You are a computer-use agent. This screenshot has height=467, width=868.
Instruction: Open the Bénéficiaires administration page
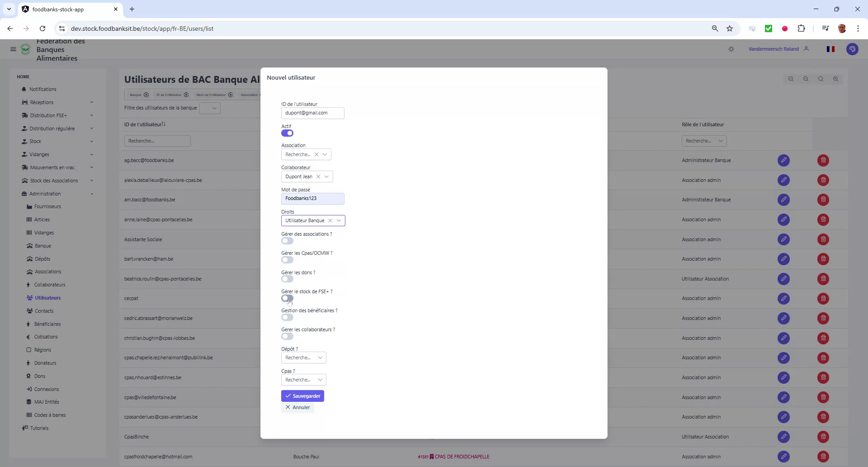click(x=47, y=324)
